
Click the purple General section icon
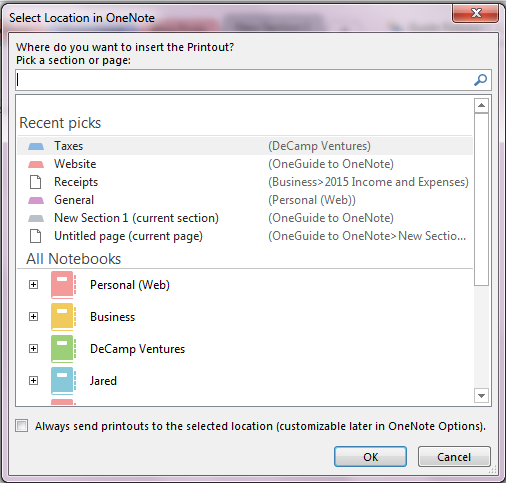click(x=36, y=200)
